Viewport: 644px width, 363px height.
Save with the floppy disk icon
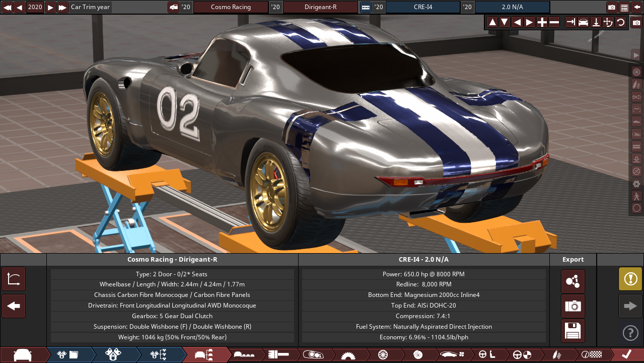[573, 331]
